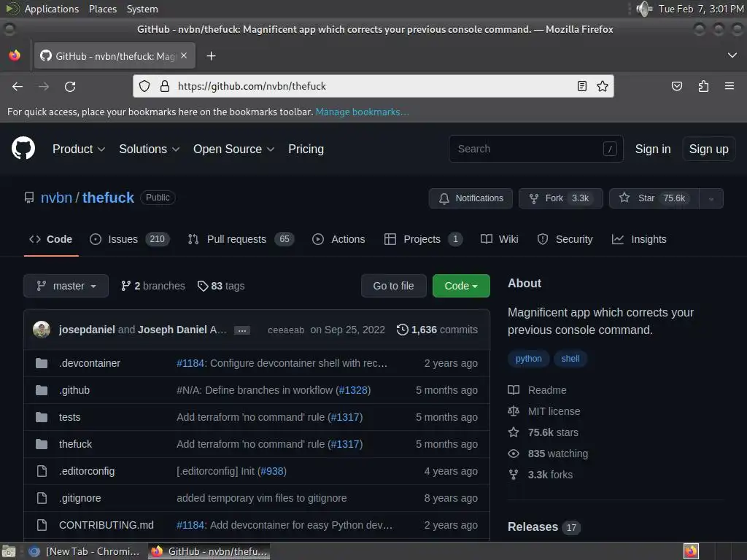Click the Sign in link
Viewport: 747px width, 560px height.
tap(653, 149)
